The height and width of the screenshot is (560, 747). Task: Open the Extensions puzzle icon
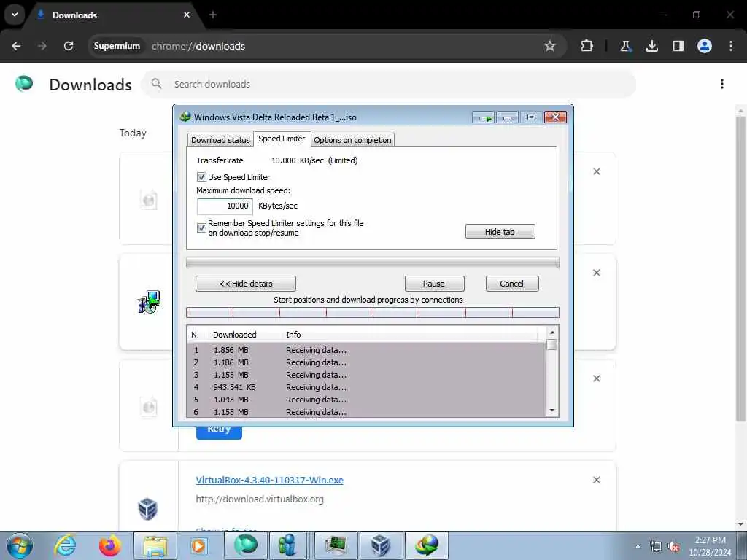[587, 46]
